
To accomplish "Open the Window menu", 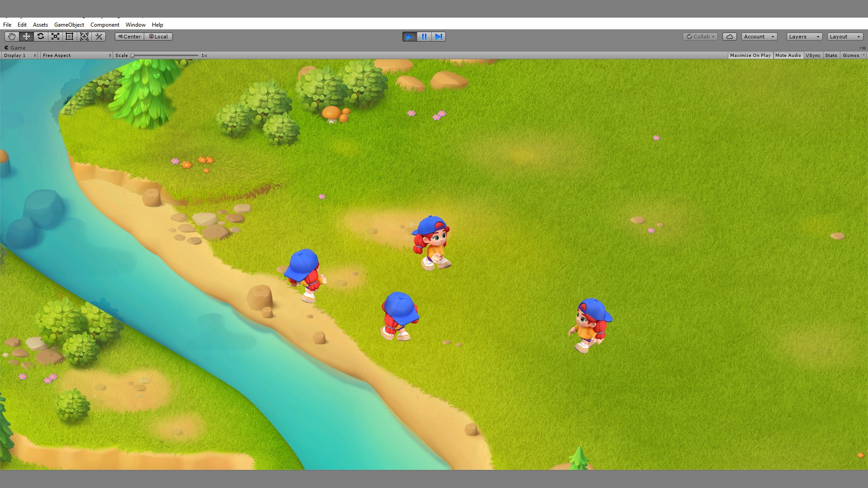I will pyautogui.click(x=136, y=25).
